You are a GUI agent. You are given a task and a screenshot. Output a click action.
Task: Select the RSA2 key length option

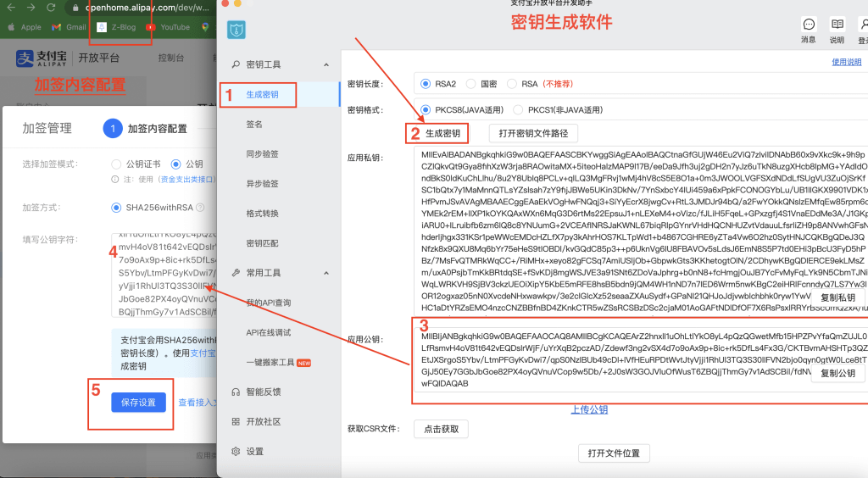426,84
